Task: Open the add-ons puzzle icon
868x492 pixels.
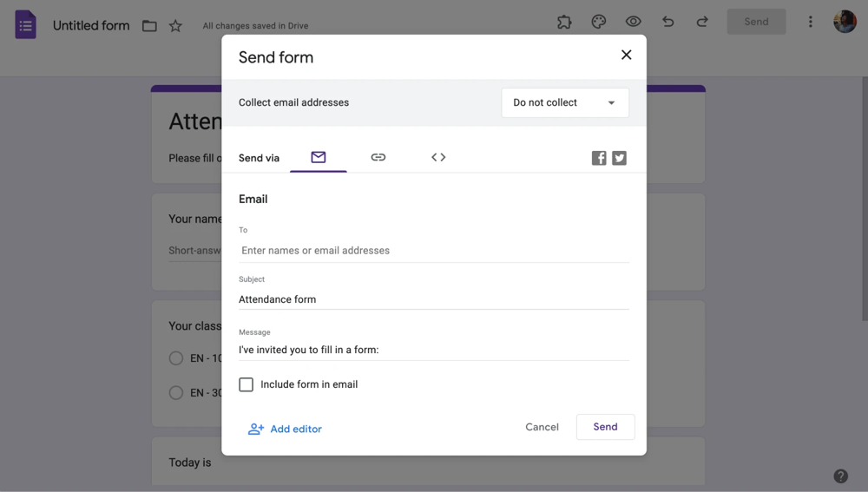Action: [564, 22]
